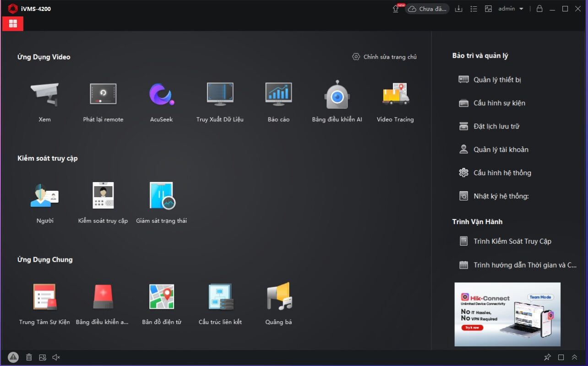Viewport: 588px width, 366px height.
Task: Expand the alarm panel with double chevron
Action: 574,357
